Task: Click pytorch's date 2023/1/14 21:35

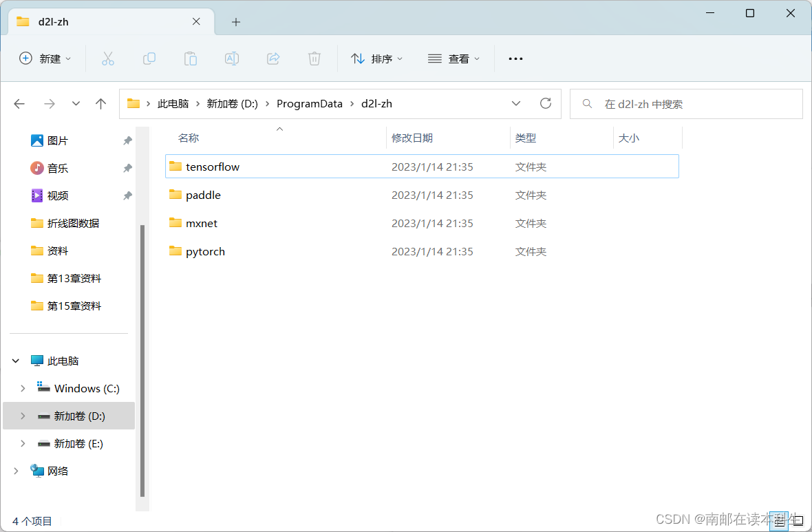Action: click(432, 251)
